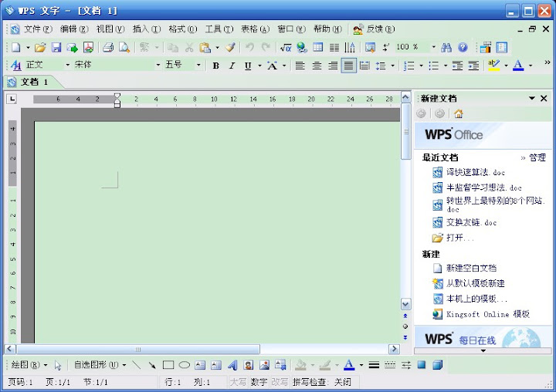Open the 五号 font size dropdown

point(198,66)
